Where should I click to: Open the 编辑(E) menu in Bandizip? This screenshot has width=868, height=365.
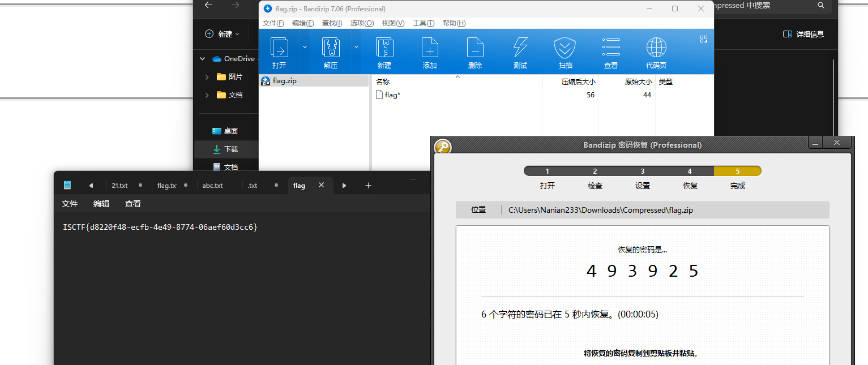pyautogui.click(x=303, y=23)
